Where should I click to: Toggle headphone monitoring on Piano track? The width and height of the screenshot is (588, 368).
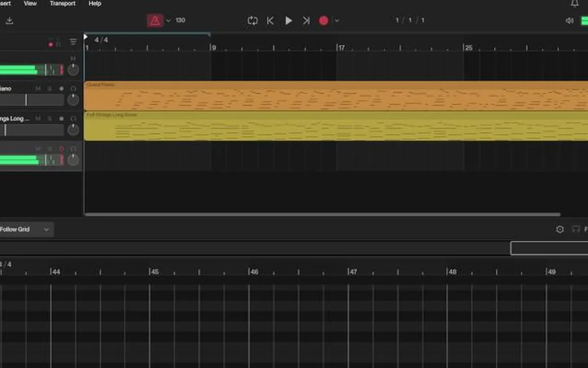(73, 88)
